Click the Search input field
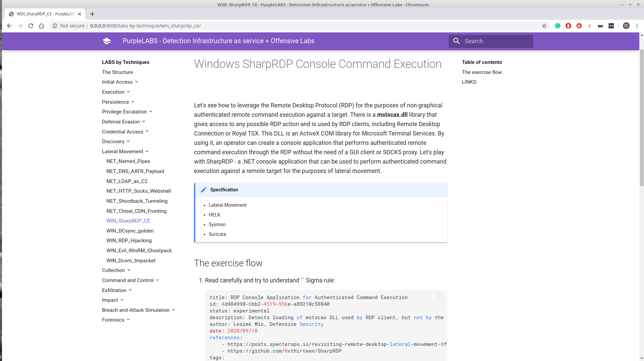The image size is (644, 361). click(491, 41)
